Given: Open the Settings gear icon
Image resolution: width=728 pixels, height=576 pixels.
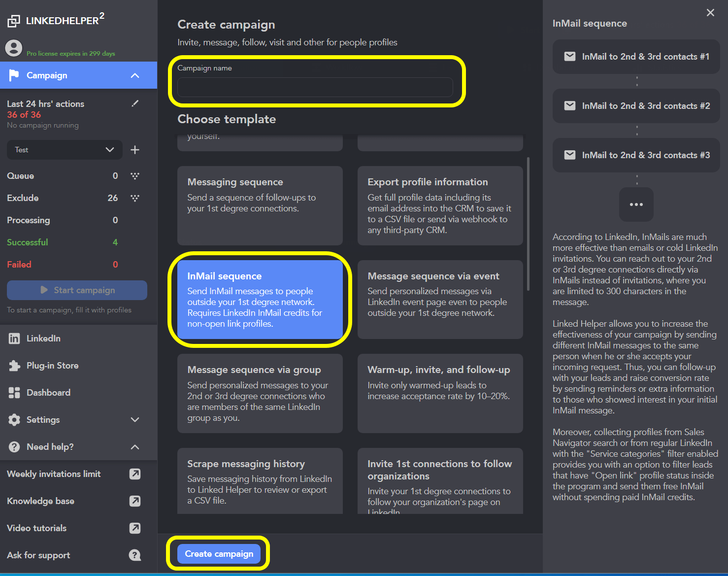Looking at the screenshot, I should (13, 419).
